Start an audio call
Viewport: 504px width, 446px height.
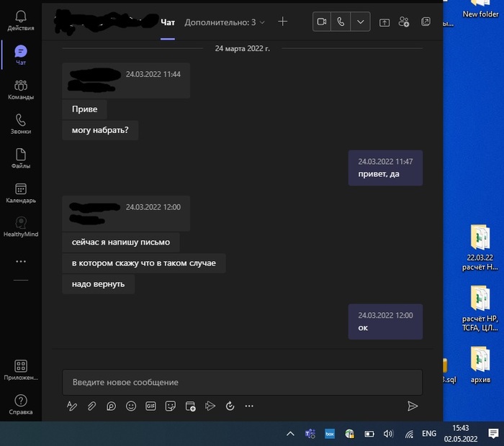click(x=341, y=22)
